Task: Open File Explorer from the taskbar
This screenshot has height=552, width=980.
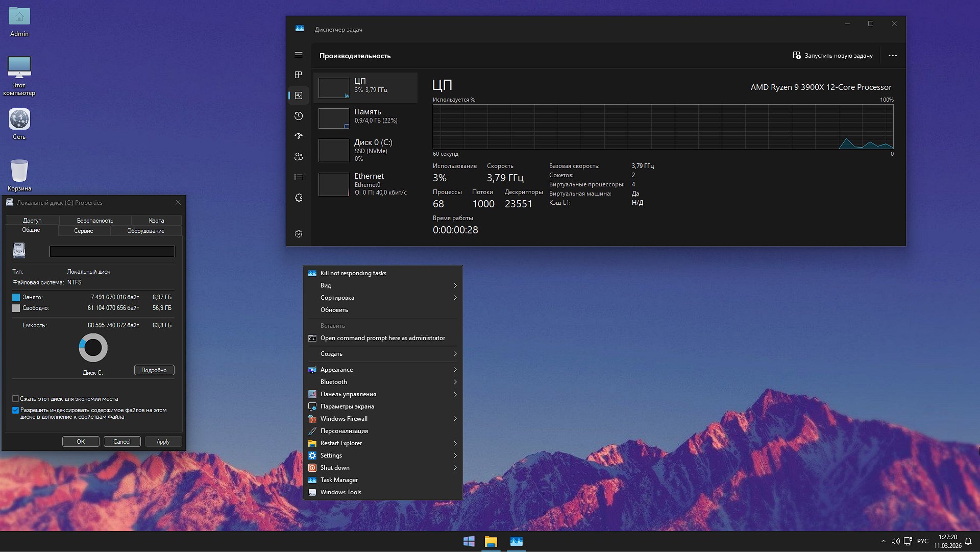Action: 491,541
